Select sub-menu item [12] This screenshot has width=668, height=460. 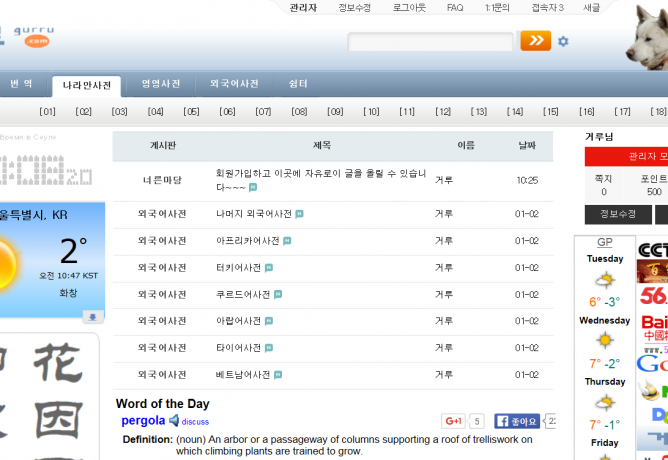click(x=443, y=112)
